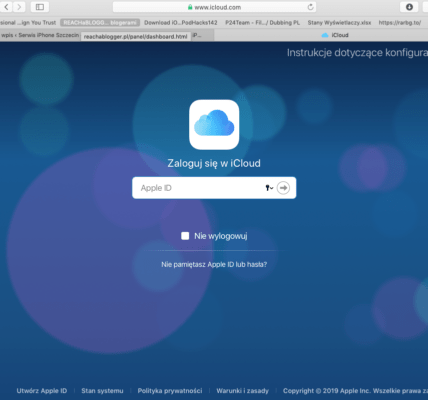Open the 'P24Team - Fil.../ Dubbing PL' bookmark
428x400 pixels.
click(x=262, y=23)
